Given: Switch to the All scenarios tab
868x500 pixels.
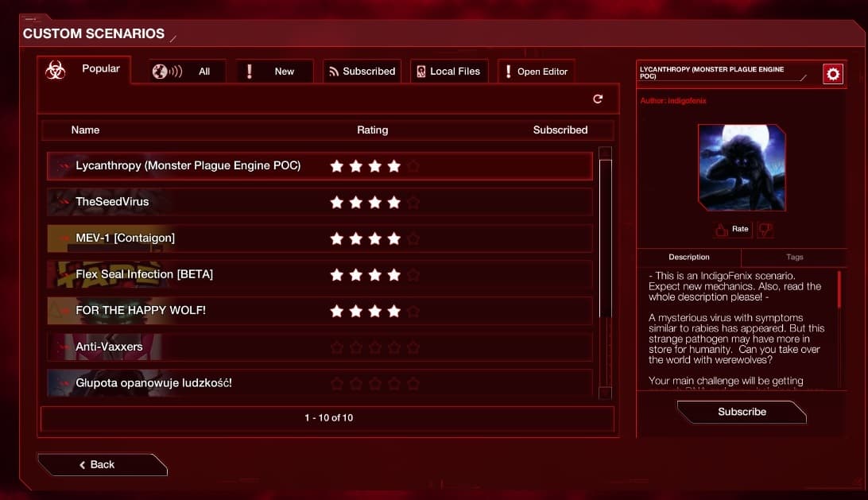Looking at the screenshot, I should [x=187, y=72].
